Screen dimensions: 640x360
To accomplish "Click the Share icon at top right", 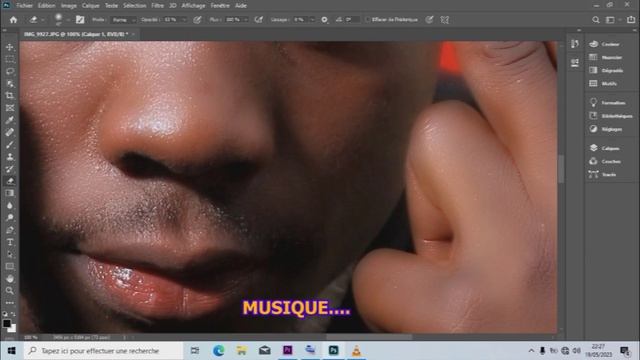I will point(631,20).
